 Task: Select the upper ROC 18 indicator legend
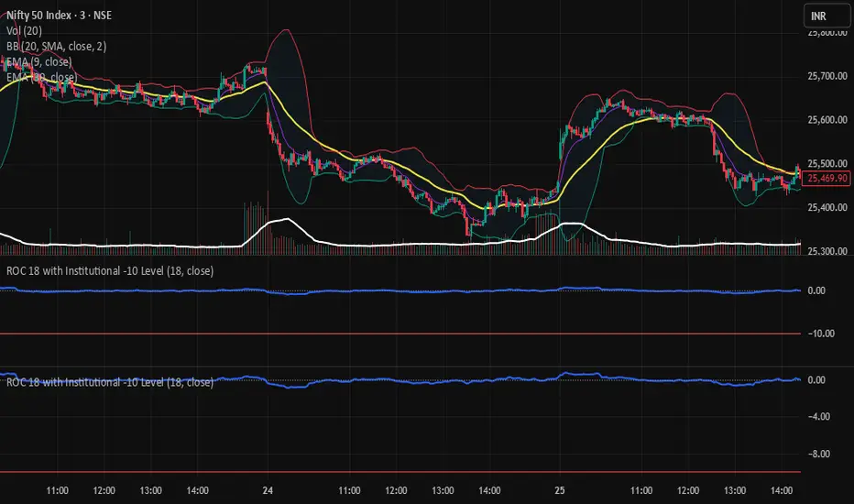click(109, 271)
